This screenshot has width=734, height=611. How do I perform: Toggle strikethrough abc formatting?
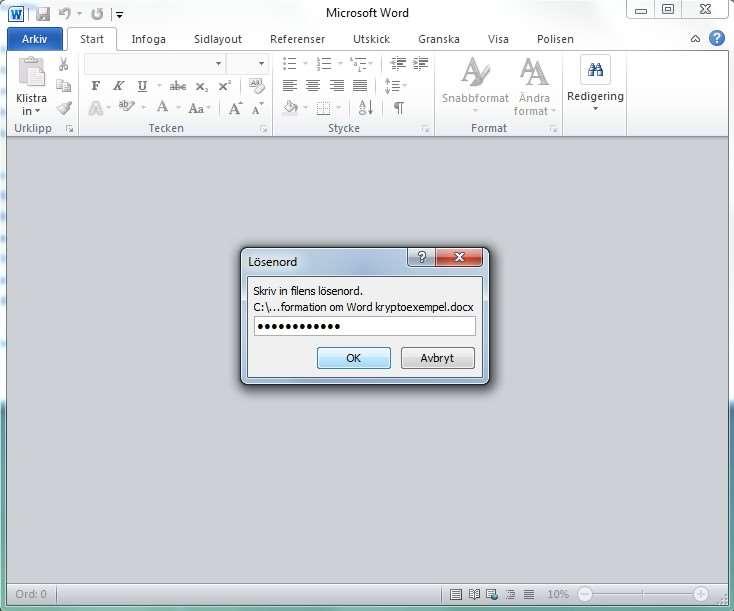tap(178, 86)
